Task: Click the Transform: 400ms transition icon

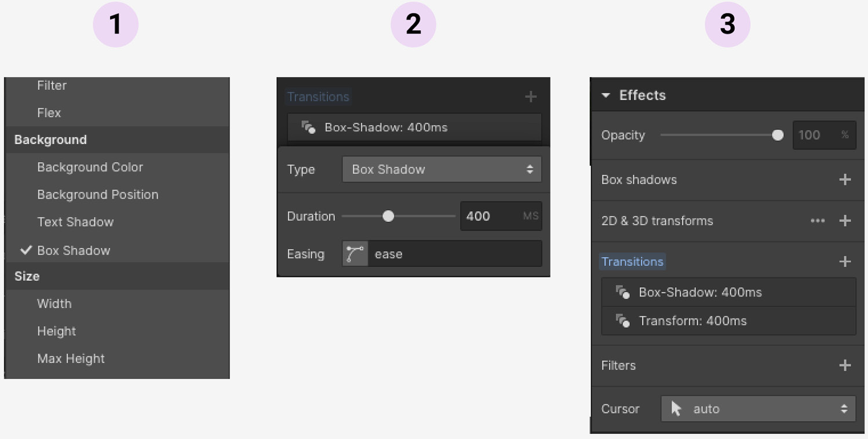Action: [623, 321]
